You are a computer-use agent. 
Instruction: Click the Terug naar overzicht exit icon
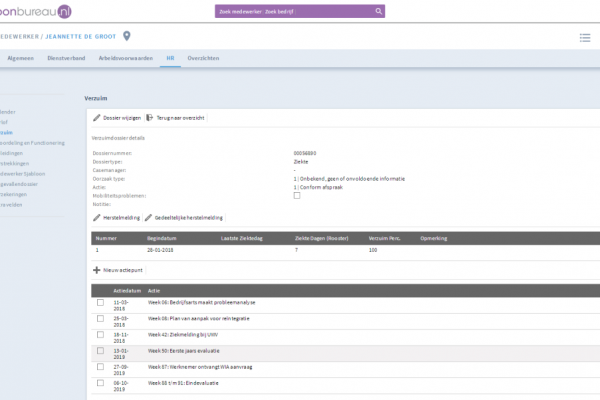(150, 118)
